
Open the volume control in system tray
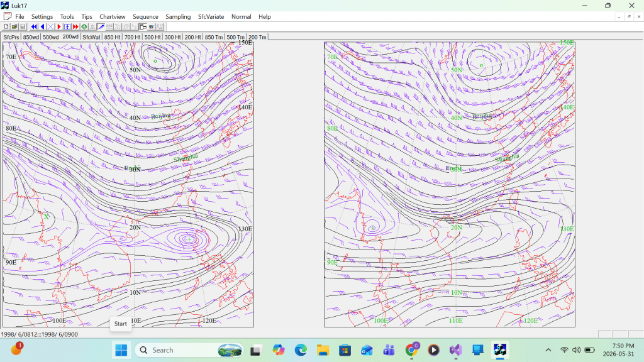pyautogui.click(x=577, y=350)
